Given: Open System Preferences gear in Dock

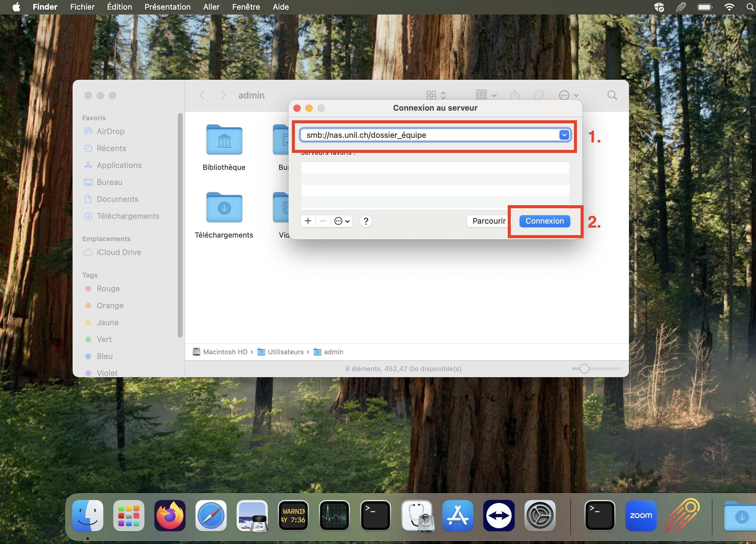Looking at the screenshot, I should [x=540, y=515].
